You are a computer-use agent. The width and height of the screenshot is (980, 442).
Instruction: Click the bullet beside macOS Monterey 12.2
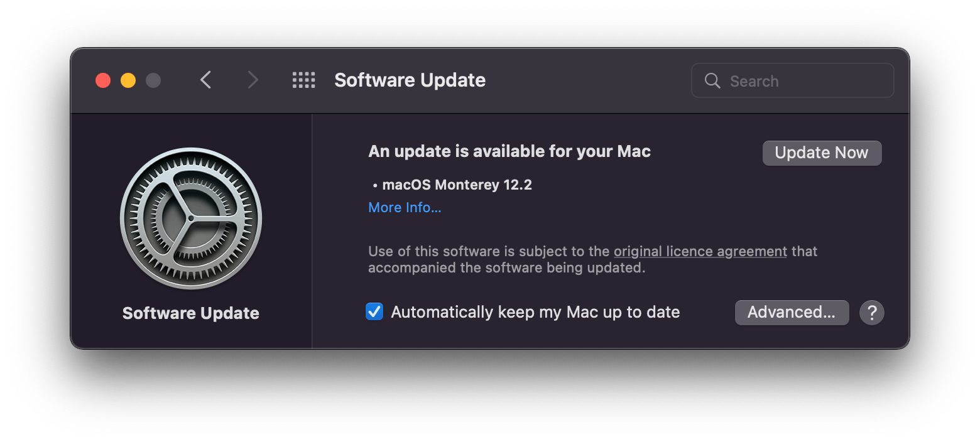[375, 184]
